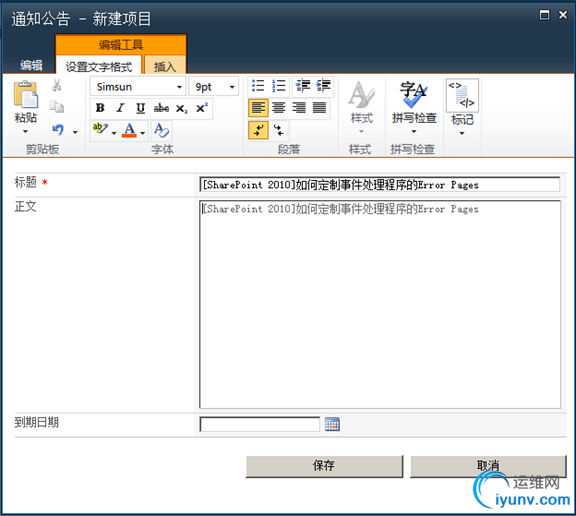Viewport: 576px width, 516px height.
Task: Click inside the 正文 body editor
Action: coord(380,304)
